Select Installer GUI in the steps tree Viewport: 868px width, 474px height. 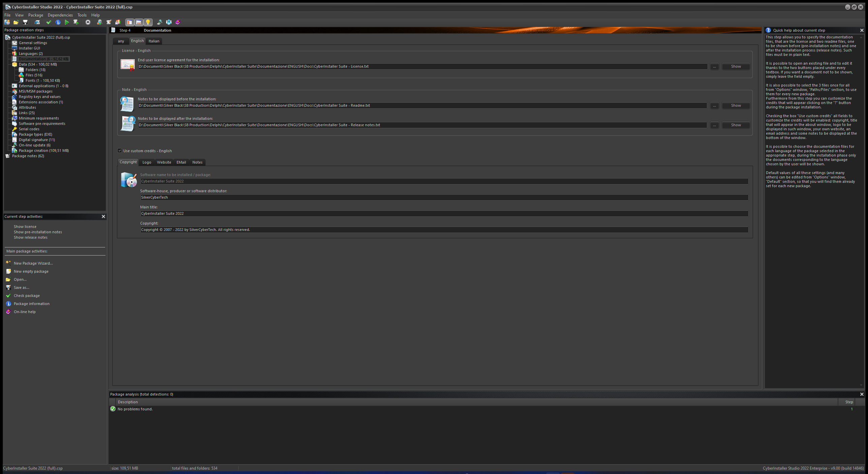point(29,48)
